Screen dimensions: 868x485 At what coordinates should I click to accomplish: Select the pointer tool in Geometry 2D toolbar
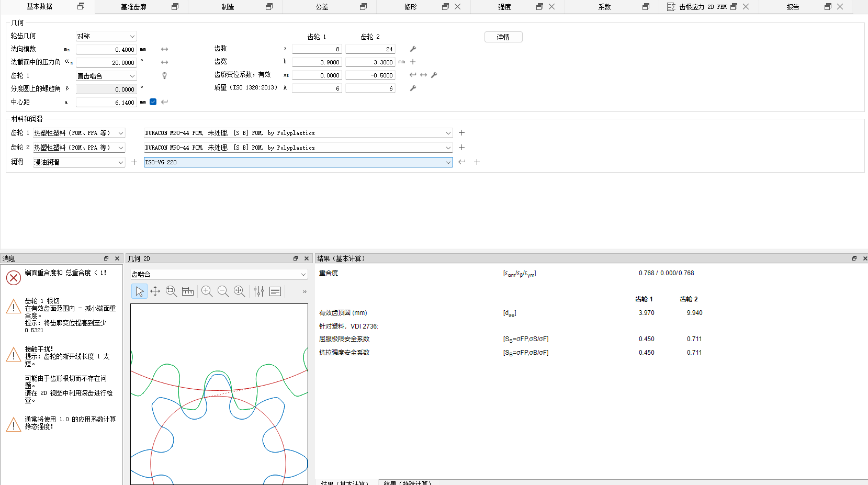139,291
